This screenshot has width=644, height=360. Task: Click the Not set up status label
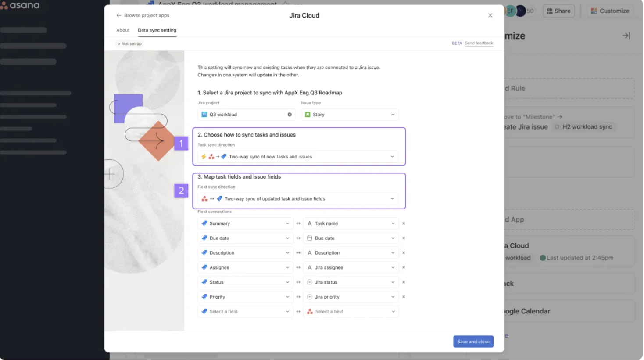click(x=130, y=43)
